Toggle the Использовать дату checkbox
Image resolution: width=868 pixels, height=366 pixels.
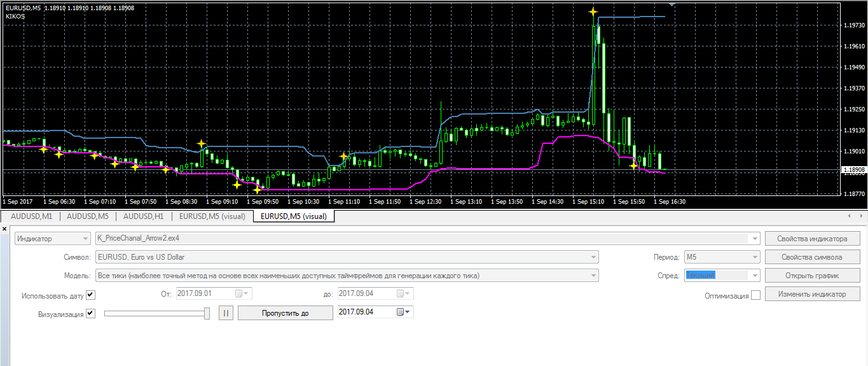click(90, 295)
